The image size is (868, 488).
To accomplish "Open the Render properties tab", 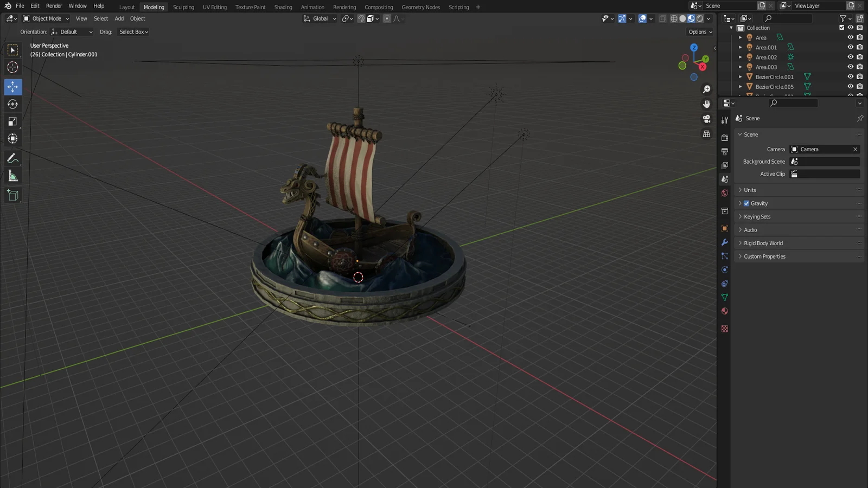I will [725, 137].
